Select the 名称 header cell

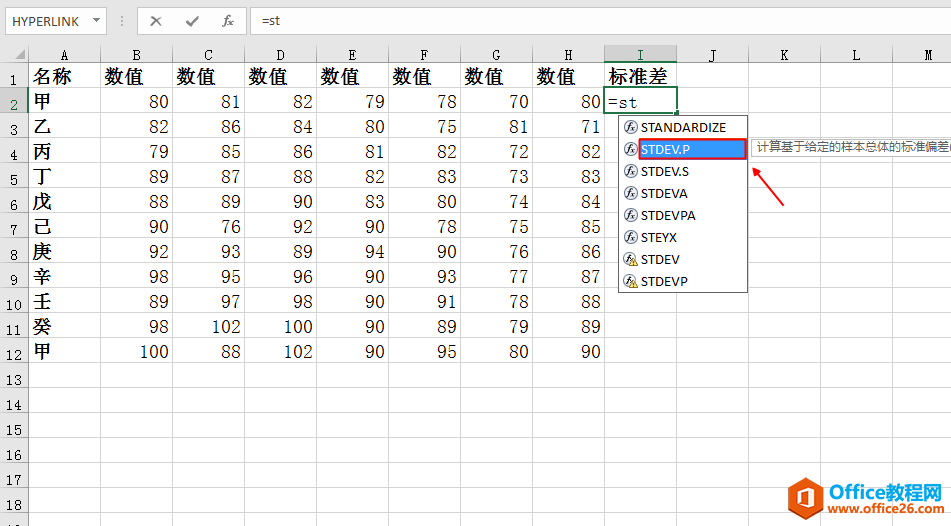(64, 76)
